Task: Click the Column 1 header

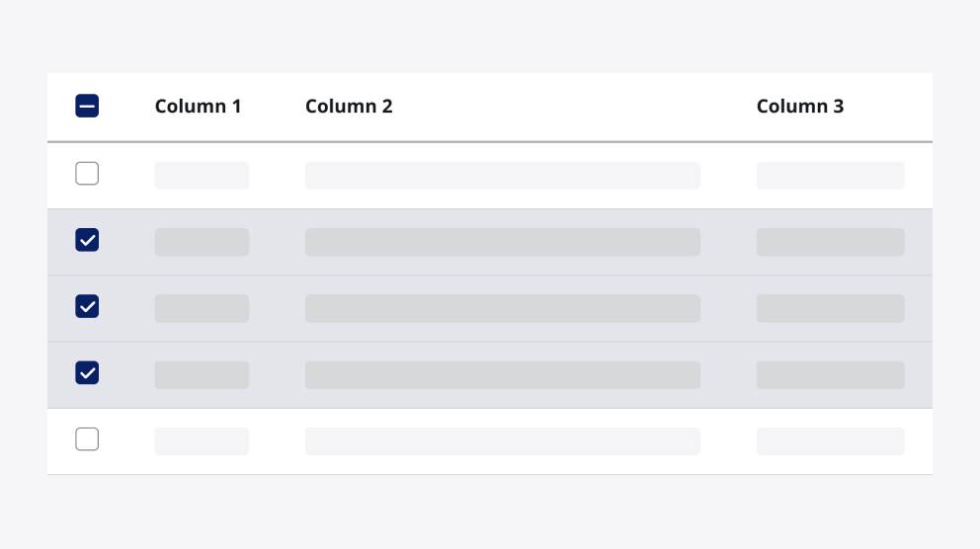Action: pyautogui.click(x=199, y=107)
